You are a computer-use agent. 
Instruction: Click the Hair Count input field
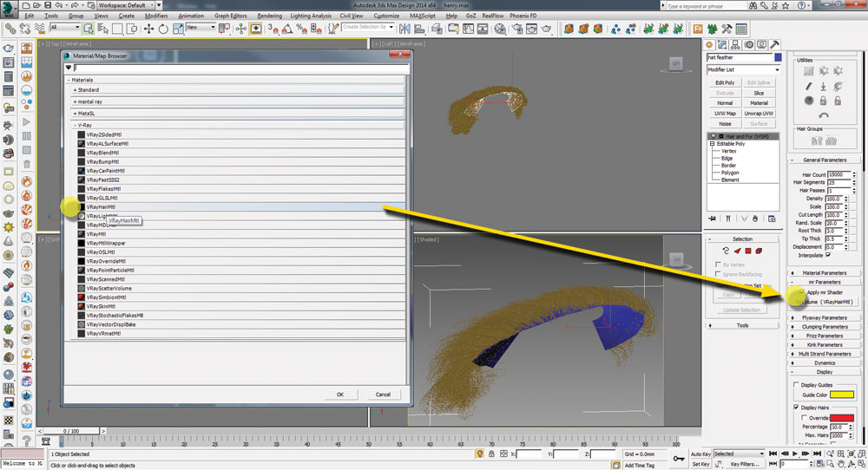tap(839, 174)
